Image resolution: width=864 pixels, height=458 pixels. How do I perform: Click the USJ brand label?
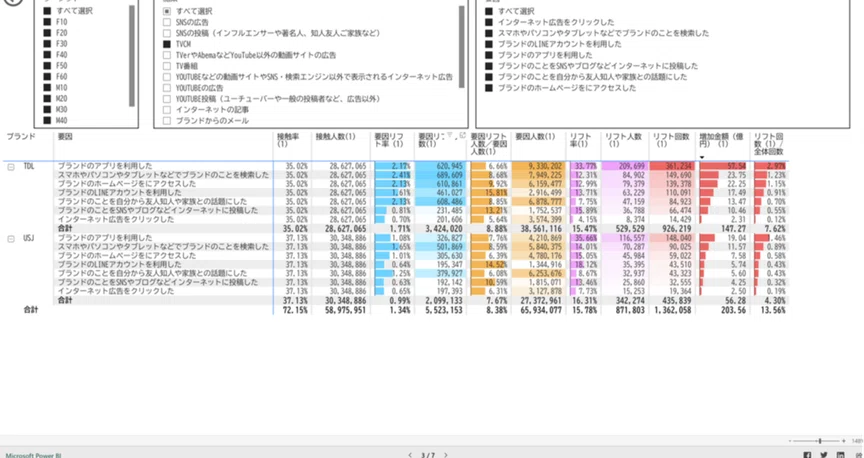pyautogui.click(x=29, y=238)
